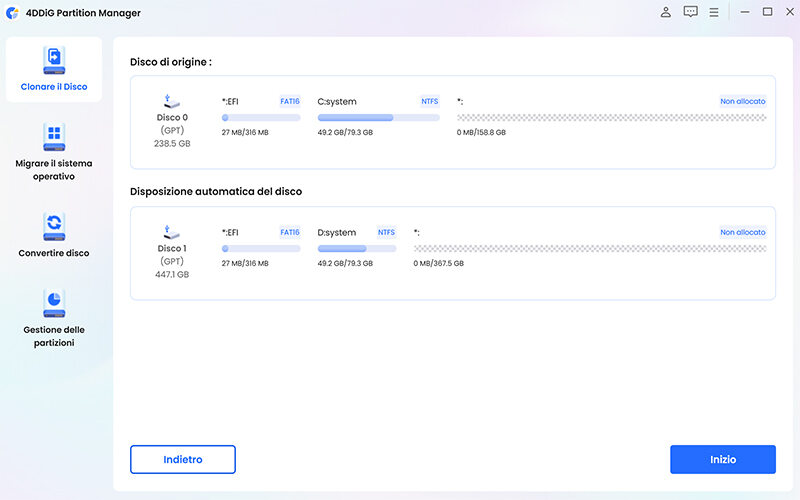
Task: Click FAT16 tag on Disco 1 EFI
Action: point(290,232)
